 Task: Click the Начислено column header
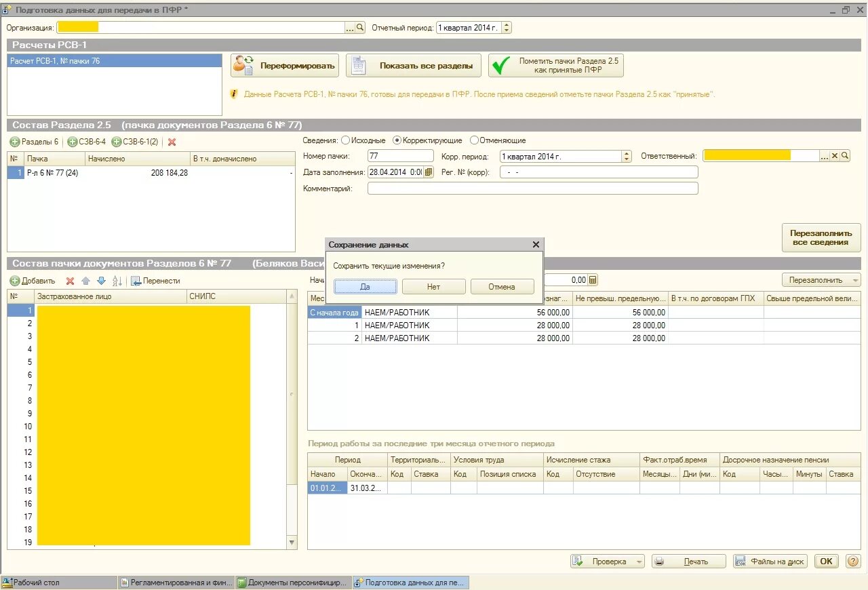[138, 159]
